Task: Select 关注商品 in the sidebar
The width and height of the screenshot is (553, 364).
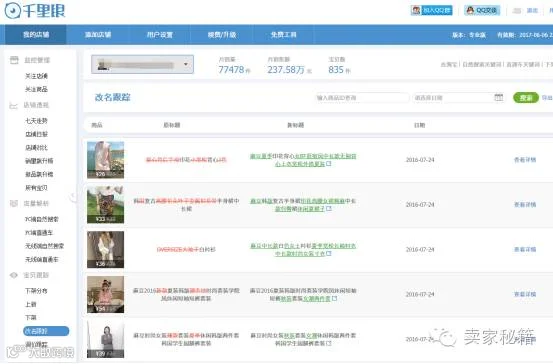Action: click(x=36, y=89)
